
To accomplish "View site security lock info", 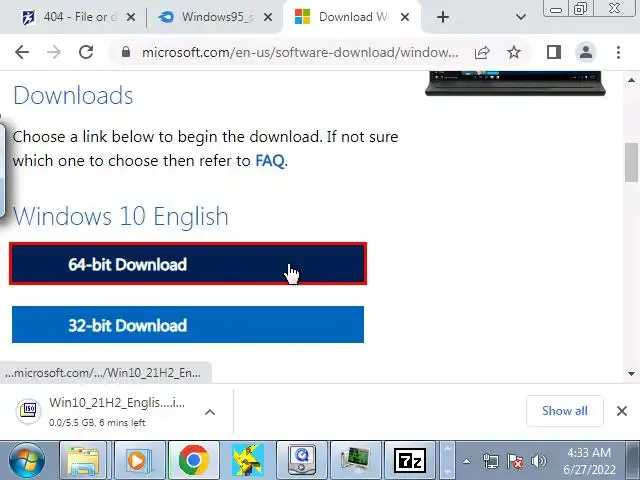I will tap(126, 52).
